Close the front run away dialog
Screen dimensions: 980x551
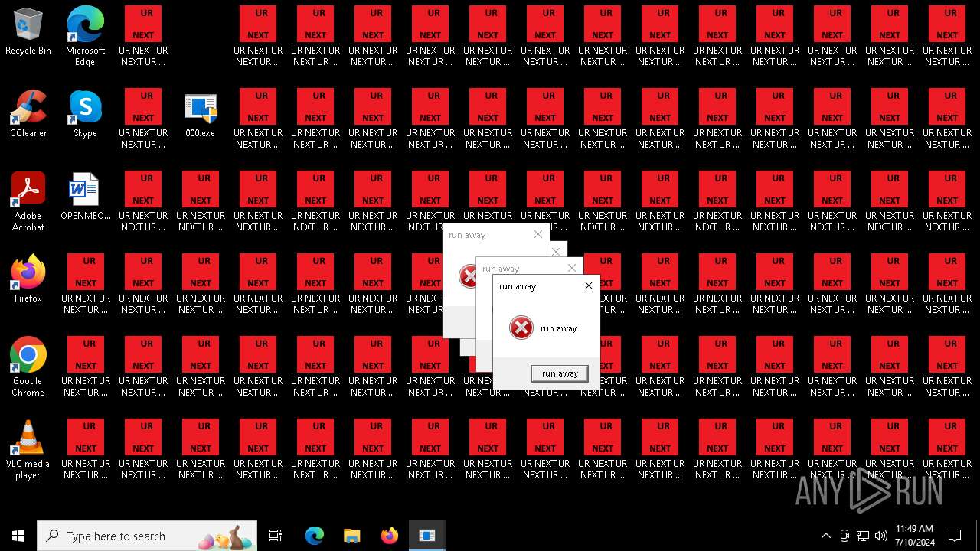(588, 285)
